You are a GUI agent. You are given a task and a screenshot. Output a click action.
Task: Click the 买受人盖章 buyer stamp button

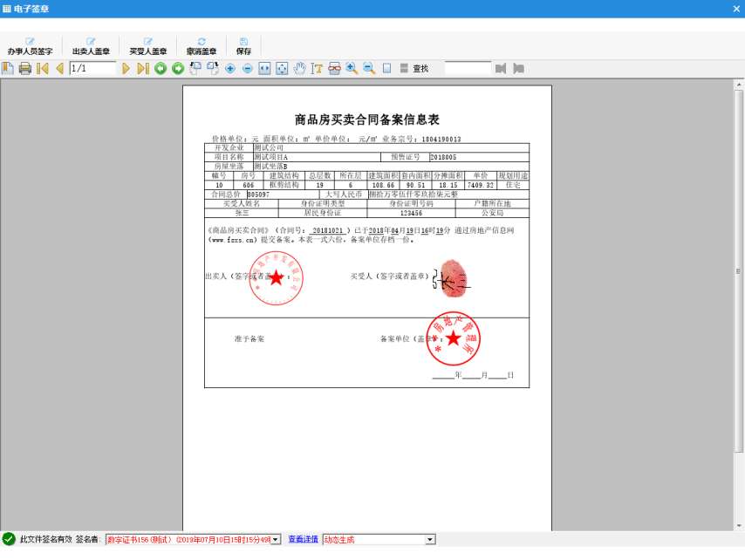click(147, 46)
